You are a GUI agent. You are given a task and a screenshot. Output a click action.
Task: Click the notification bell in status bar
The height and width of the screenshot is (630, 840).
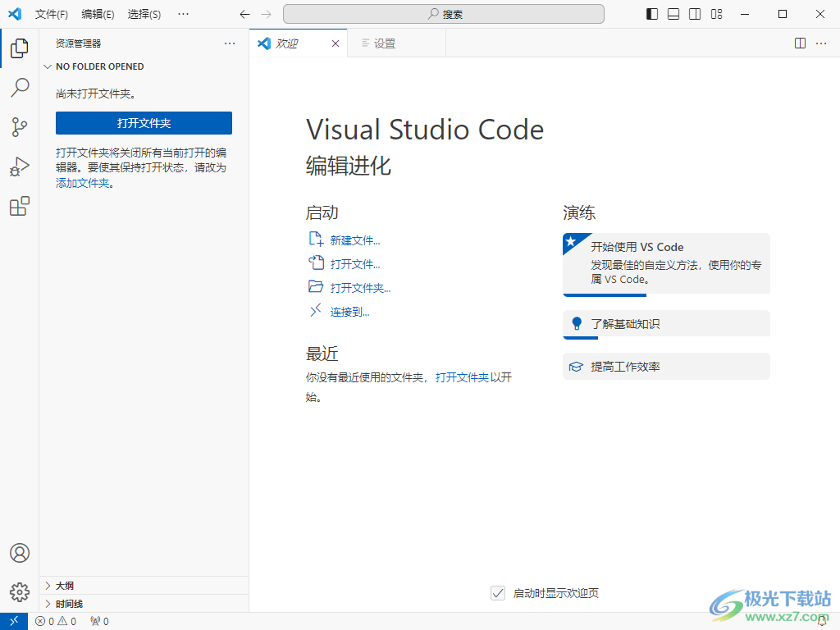(x=822, y=622)
